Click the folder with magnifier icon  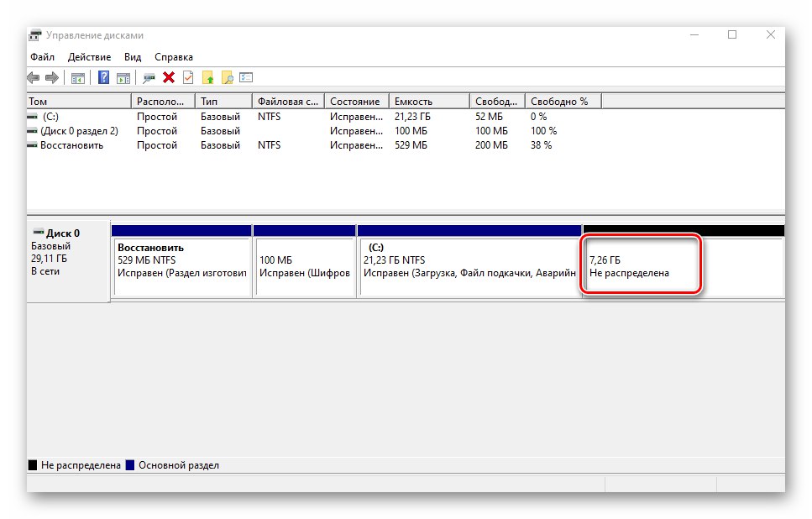coord(227,78)
